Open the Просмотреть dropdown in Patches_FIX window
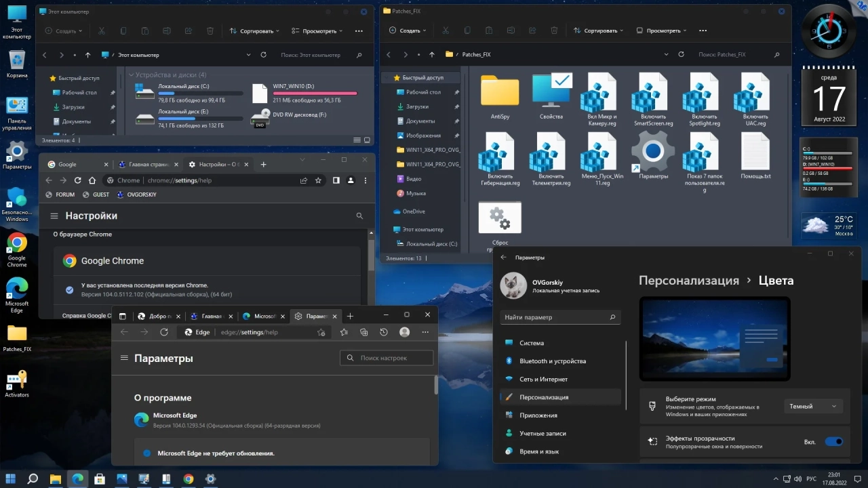 [661, 30]
